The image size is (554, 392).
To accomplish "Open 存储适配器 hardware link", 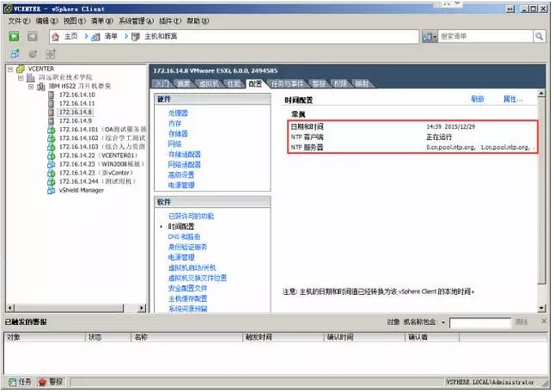I will 184,155.
